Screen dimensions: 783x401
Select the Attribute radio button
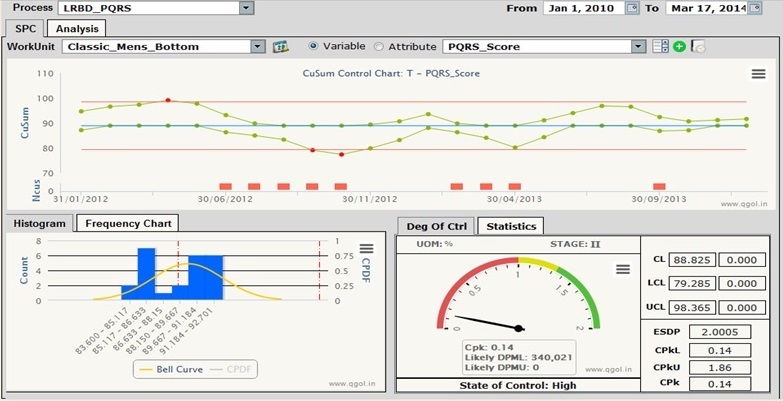tap(378, 46)
